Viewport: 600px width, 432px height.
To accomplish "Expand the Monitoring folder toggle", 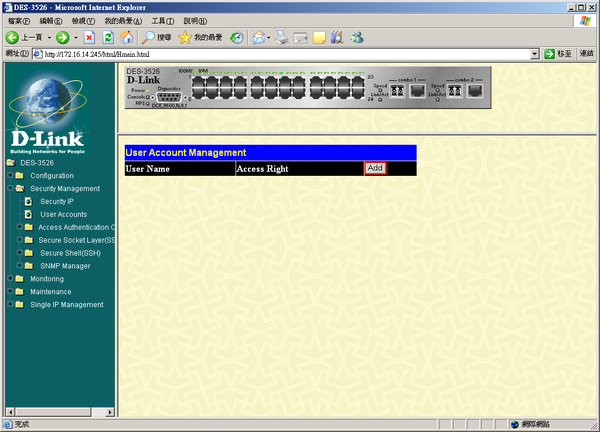I will point(10,278).
